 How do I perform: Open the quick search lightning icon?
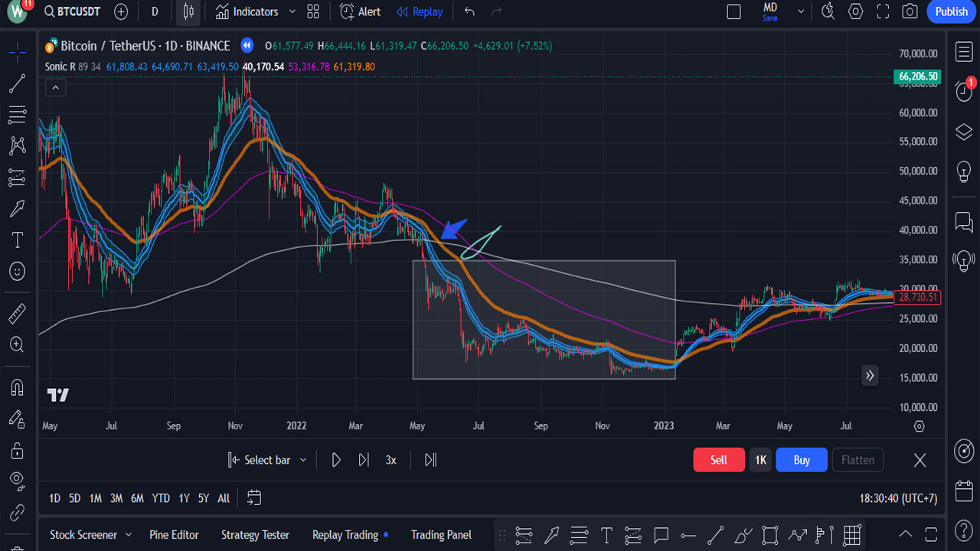tap(828, 11)
